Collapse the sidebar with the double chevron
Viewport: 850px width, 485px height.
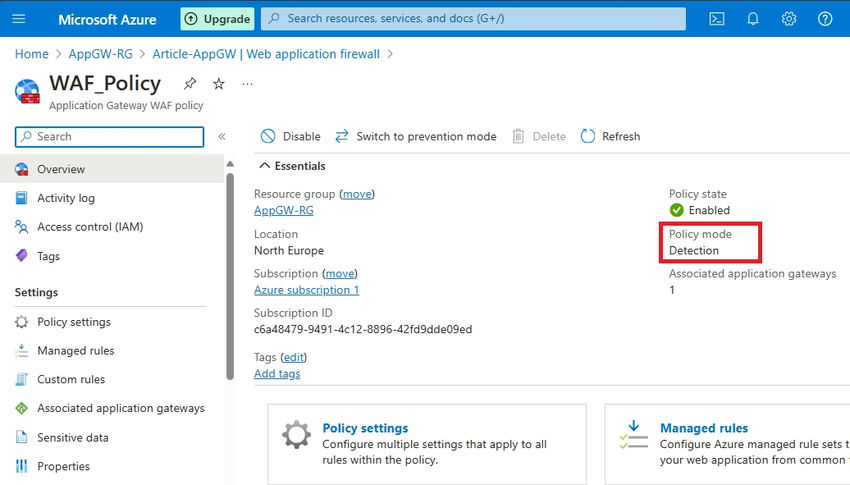[222, 137]
